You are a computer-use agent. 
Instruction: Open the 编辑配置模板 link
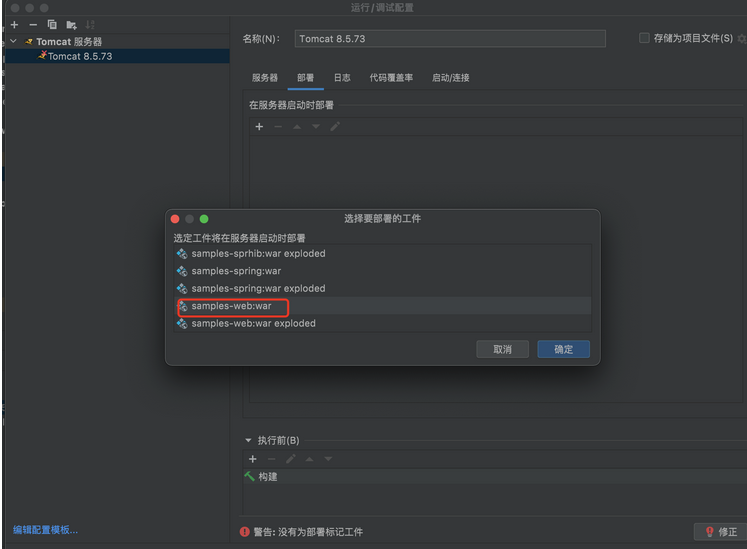coord(45,530)
